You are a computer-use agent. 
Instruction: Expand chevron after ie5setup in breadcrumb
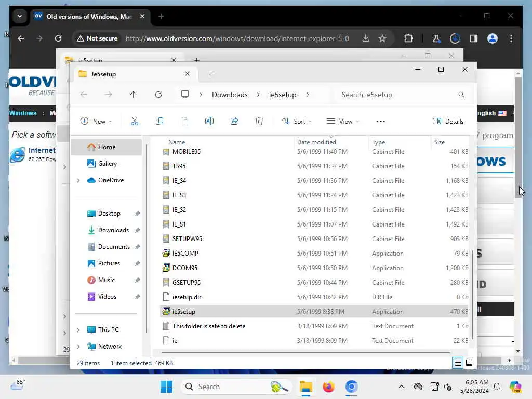tap(308, 95)
